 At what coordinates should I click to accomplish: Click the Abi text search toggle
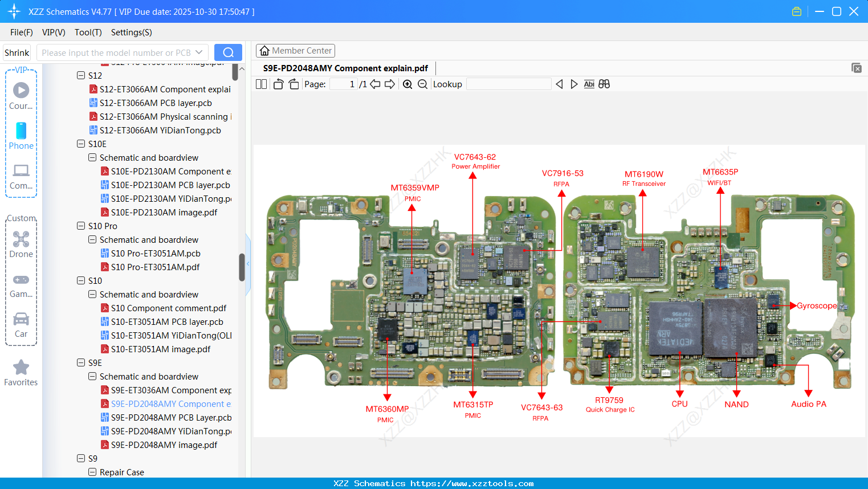(589, 84)
